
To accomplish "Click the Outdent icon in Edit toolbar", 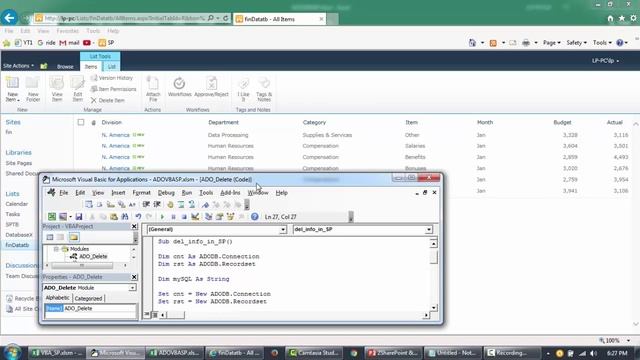I will 157,204.
